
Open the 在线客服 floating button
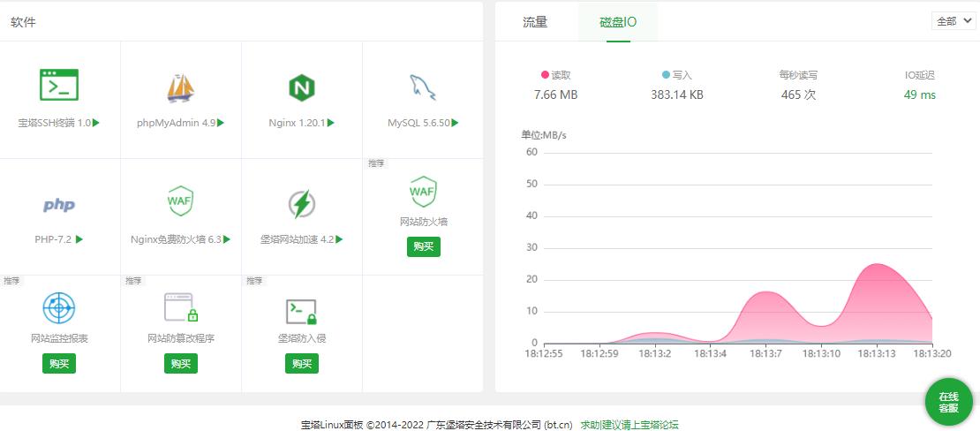[949, 402]
